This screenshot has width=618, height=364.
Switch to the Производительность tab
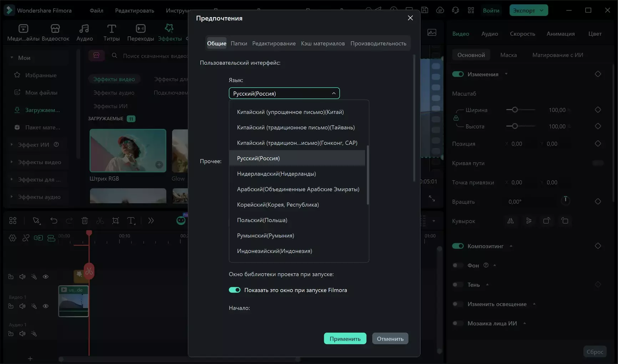click(378, 44)
